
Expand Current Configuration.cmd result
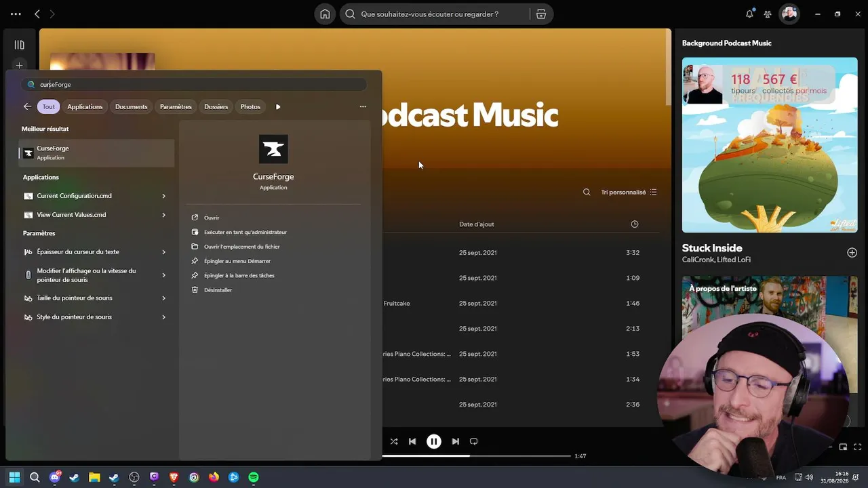point(163,196)
